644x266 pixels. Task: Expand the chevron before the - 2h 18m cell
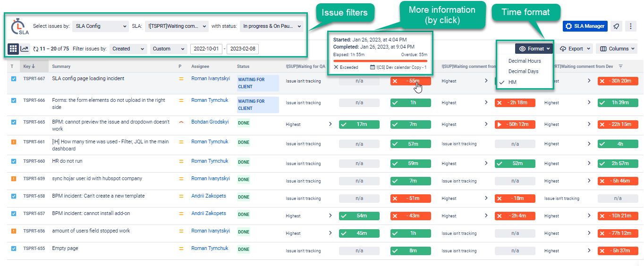pos(486,103)
